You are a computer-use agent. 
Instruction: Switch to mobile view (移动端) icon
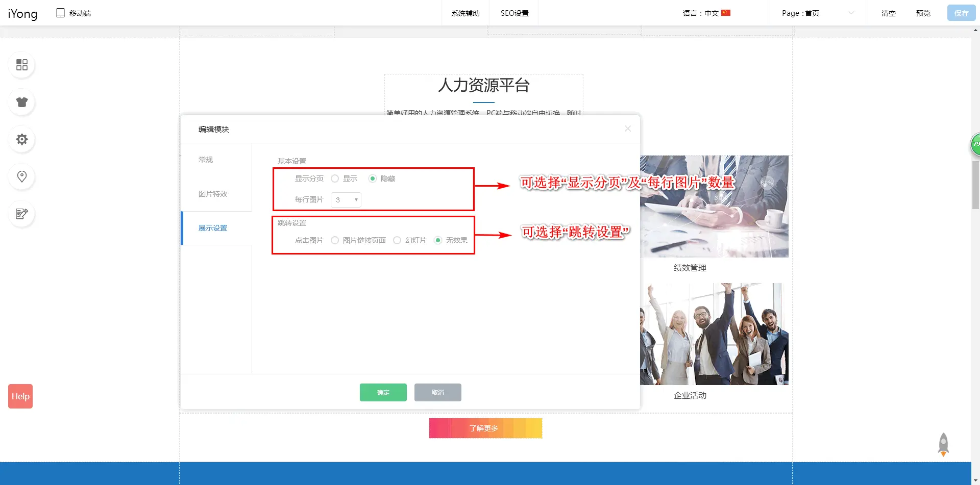point(60,13)
